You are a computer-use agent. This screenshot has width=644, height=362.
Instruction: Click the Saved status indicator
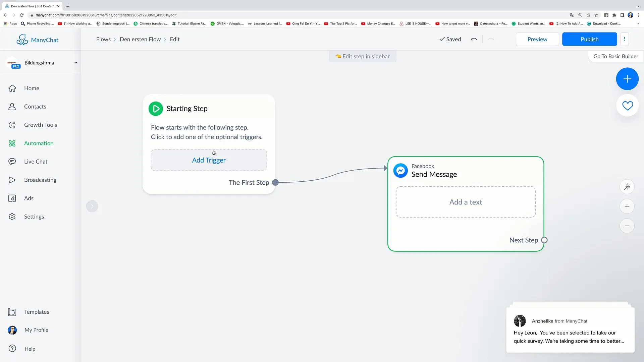click(x=450, y=39)
